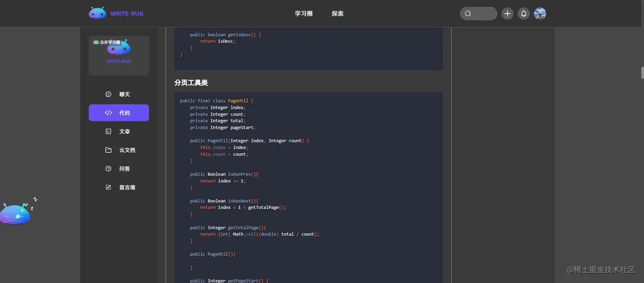Open notifications via the bell icon
The image size is (644, 283).
(524, 14)
